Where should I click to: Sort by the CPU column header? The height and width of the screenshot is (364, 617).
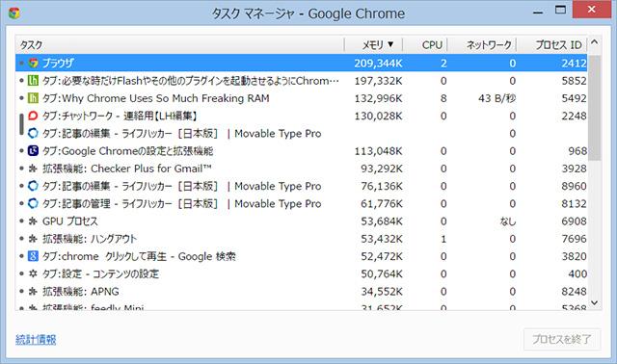425,45
